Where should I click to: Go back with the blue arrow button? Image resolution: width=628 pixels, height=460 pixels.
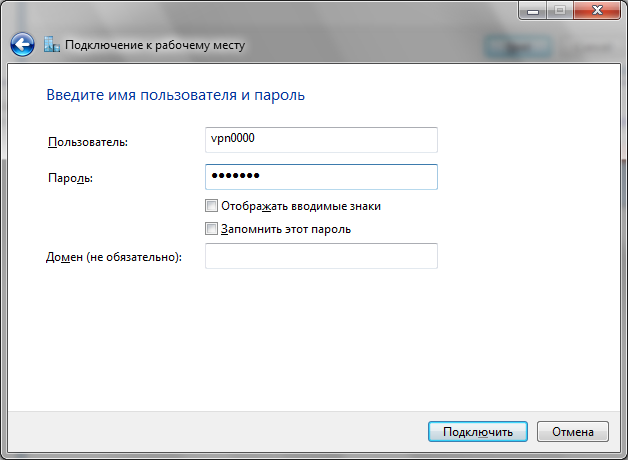22,44
